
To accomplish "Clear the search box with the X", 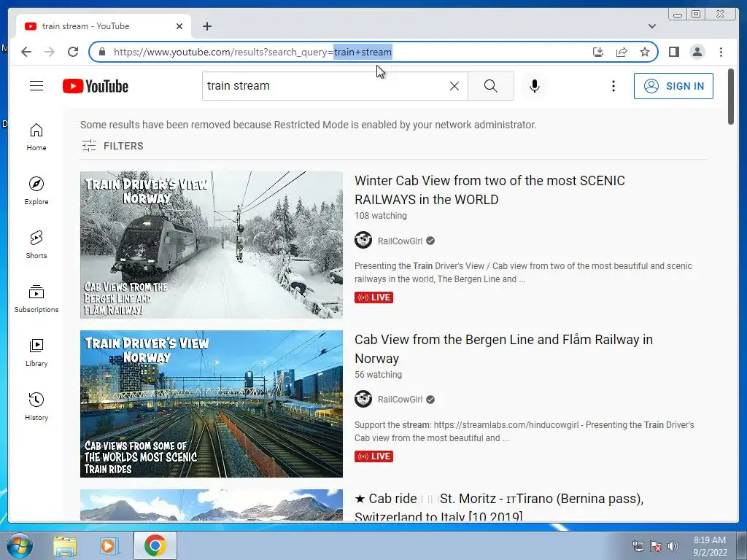I will click(x=454, y=86).
